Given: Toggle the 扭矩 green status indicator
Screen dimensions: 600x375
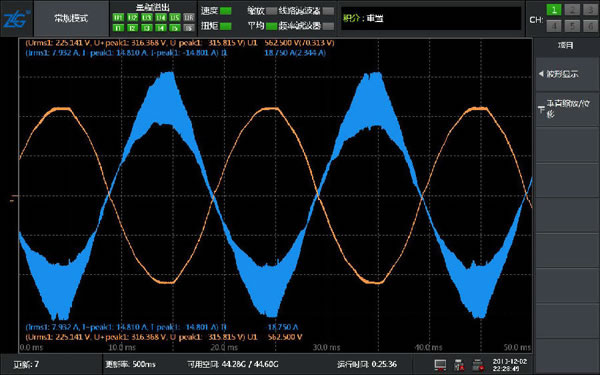Looking at the screenshot, I should 226,26.
